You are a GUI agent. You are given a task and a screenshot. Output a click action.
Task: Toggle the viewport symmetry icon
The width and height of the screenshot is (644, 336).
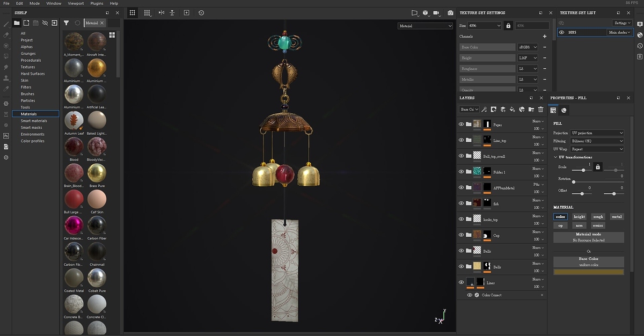162,12
